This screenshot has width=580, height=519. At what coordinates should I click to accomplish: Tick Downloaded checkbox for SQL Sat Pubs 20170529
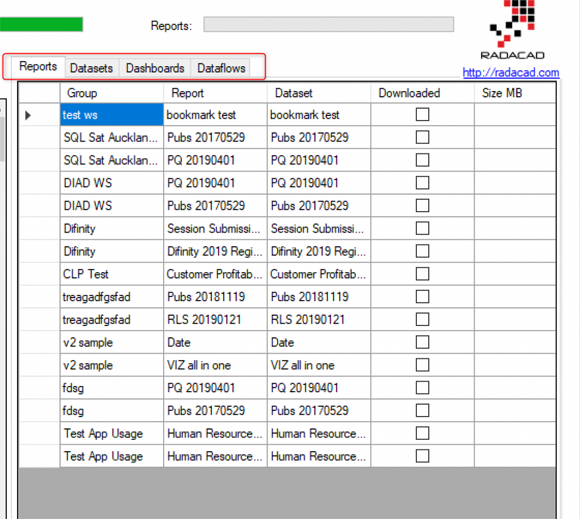point(422,137)
